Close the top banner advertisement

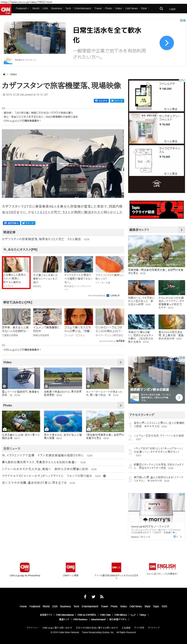(184, 21)
